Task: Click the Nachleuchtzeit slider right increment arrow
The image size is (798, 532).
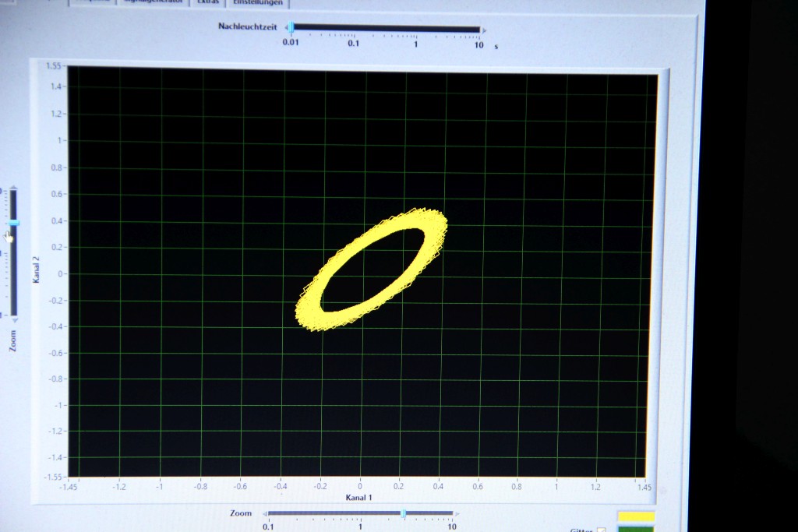Action: tap(485, 30)
